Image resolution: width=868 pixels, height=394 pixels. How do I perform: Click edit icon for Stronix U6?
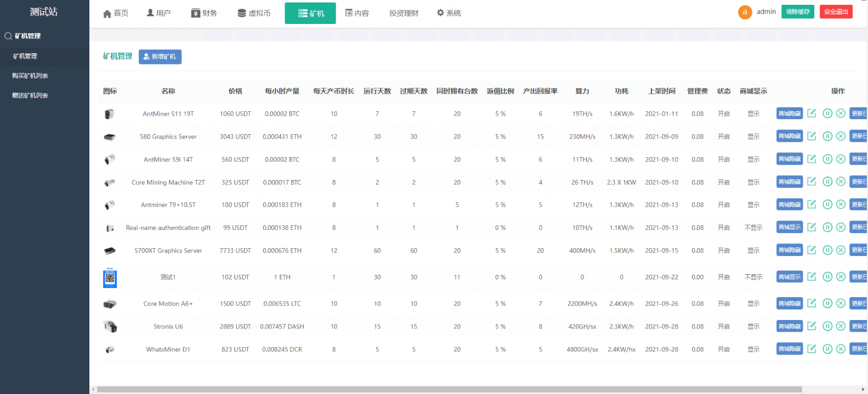click(812, 326)
